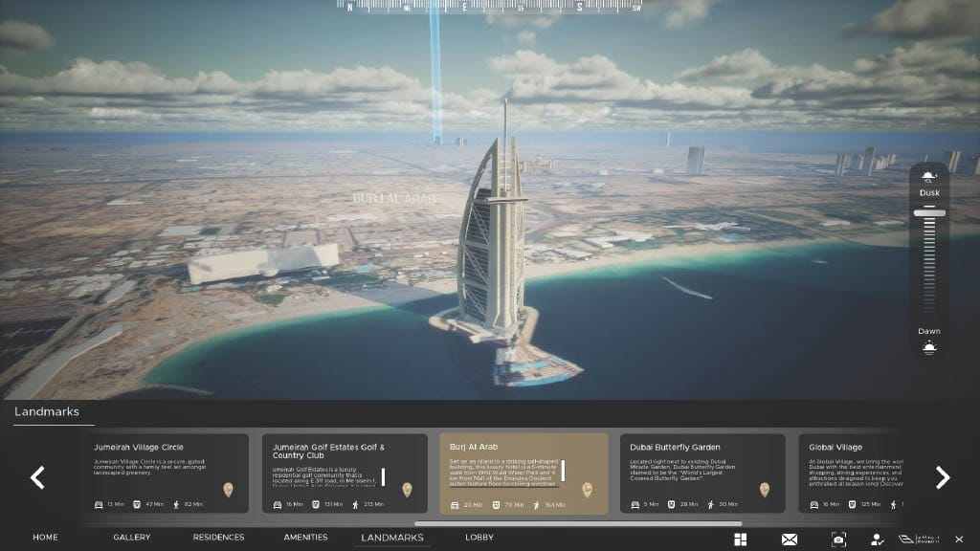Open the Amenities tab
The width and height of the screenshot is (980, 551).
[305, 538]
